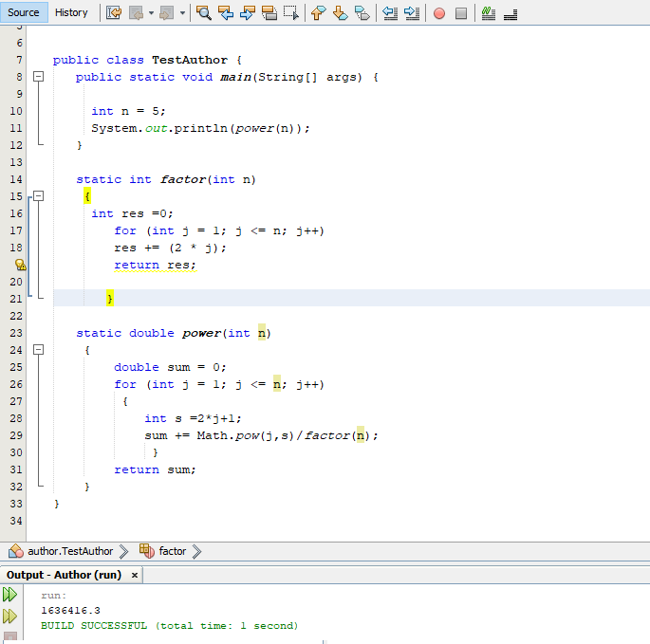Click the System.out.println statement on line 11
650x644 pixels.
coord(200,128)
